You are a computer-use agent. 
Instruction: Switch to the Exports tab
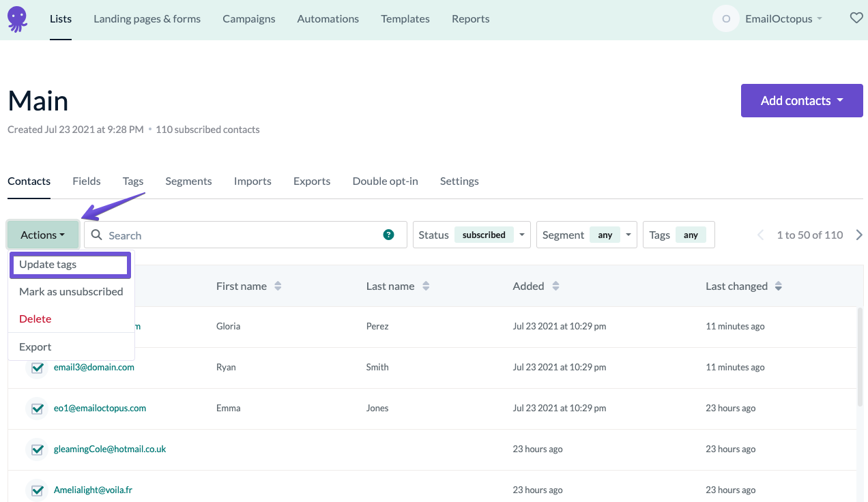point(312,181)
